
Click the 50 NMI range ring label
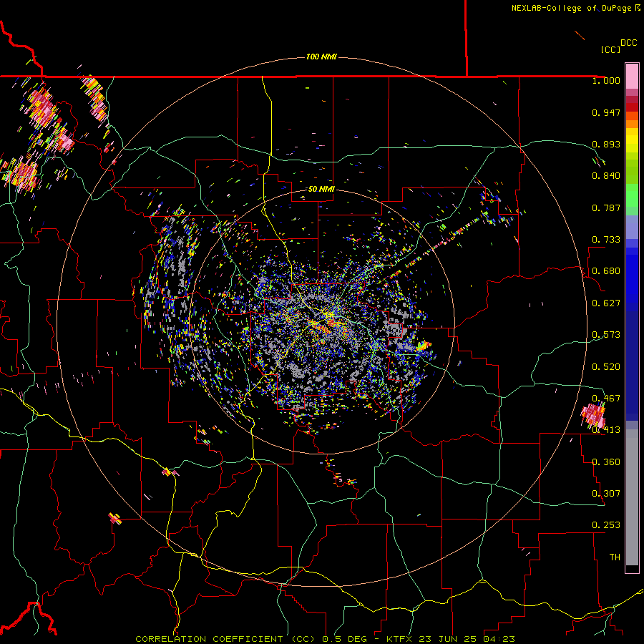click(321, 189)
